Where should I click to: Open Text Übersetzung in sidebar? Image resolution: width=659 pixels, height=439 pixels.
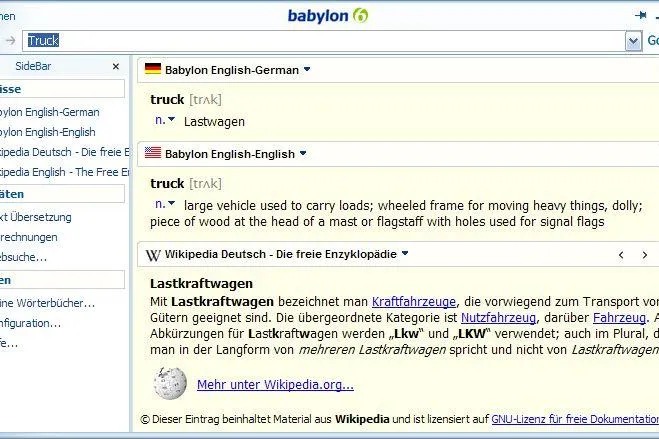click(x=36, y=217)
